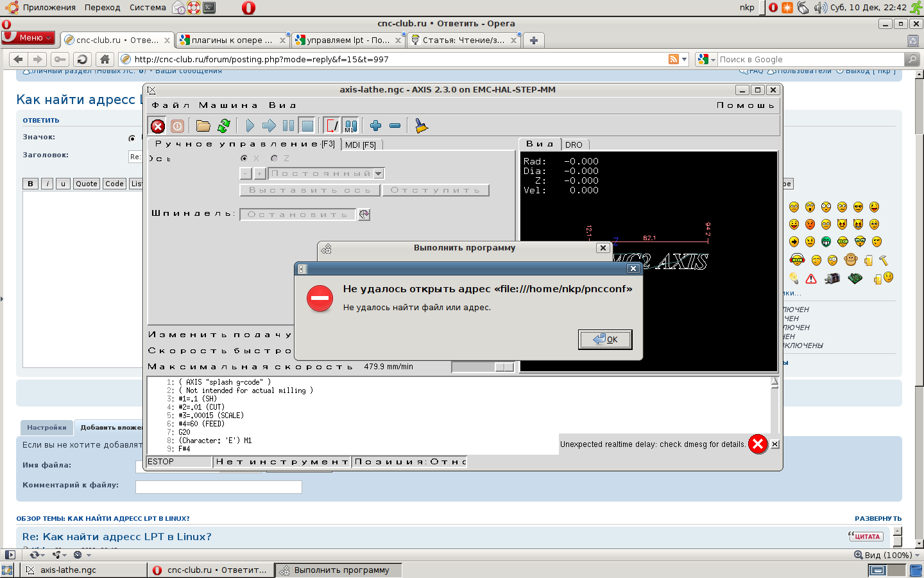924x578 pixels.
Task: Click the Quote BBCode button
Action: coord(87,184)
